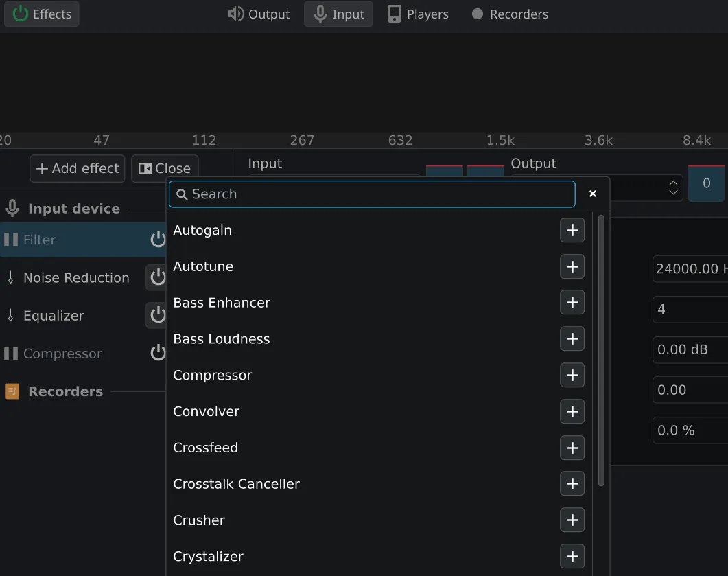Click the 0.0 % field
The image size is (728, 576).
(690, 430)
